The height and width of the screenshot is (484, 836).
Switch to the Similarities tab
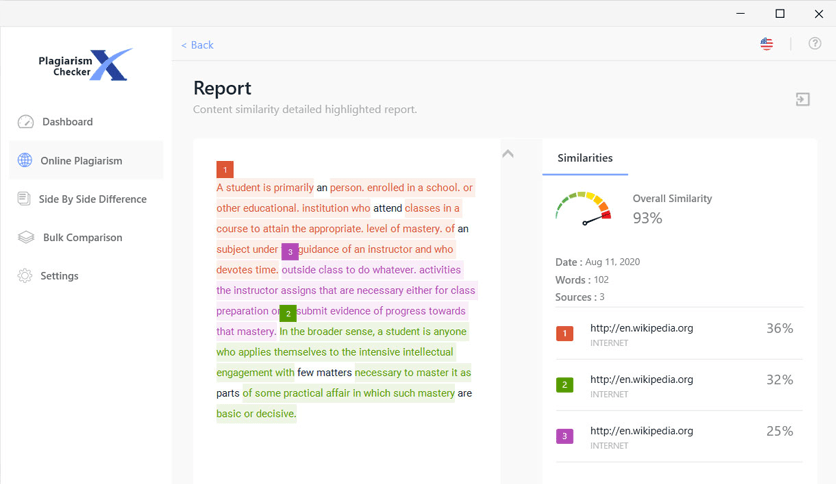(x=585, y=158)
